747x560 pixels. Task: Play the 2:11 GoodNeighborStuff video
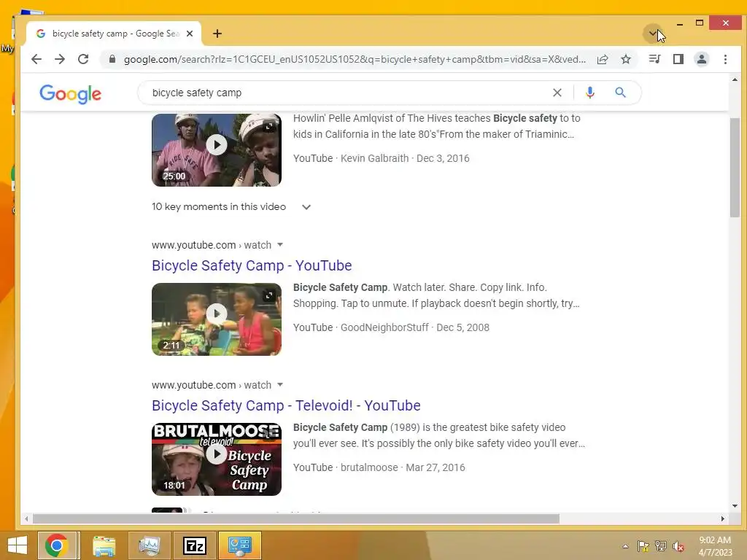point(216,314)
